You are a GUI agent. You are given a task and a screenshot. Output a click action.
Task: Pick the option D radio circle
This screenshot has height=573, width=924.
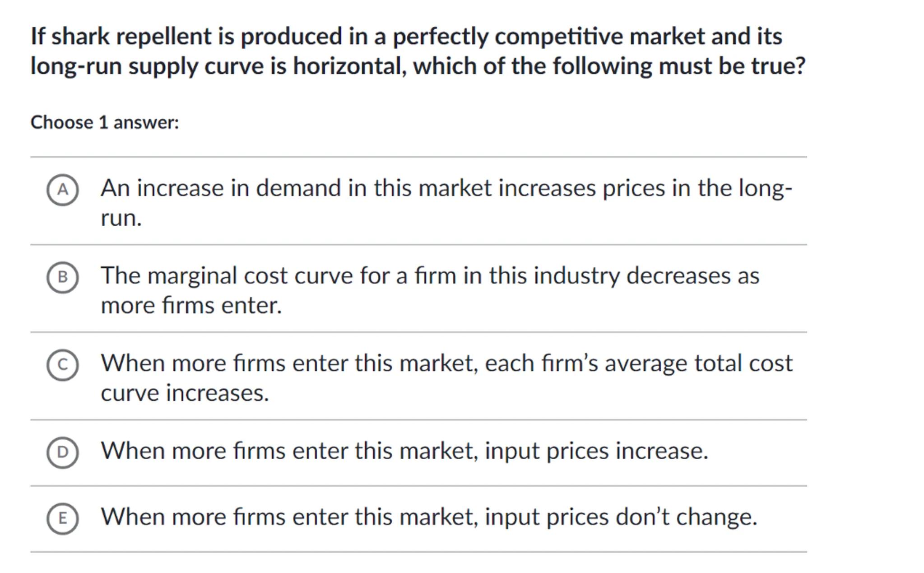62,452
